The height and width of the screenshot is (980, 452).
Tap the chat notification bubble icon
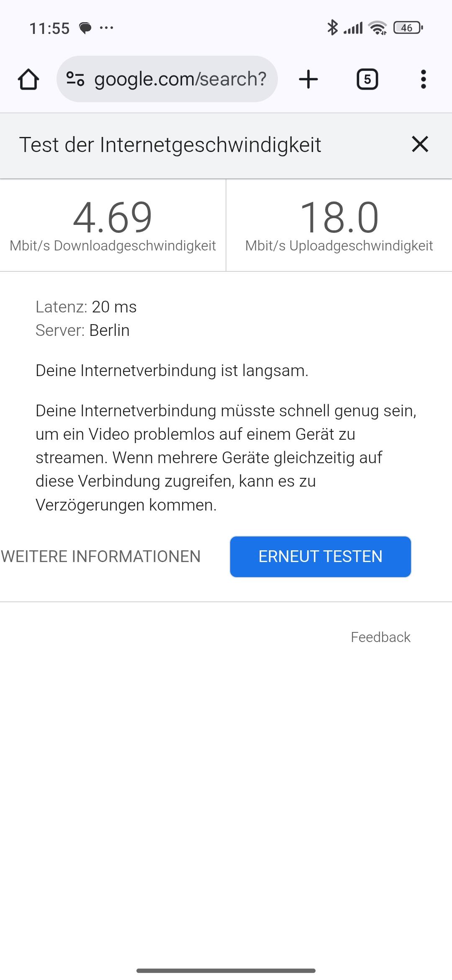[x=85, y=28]
